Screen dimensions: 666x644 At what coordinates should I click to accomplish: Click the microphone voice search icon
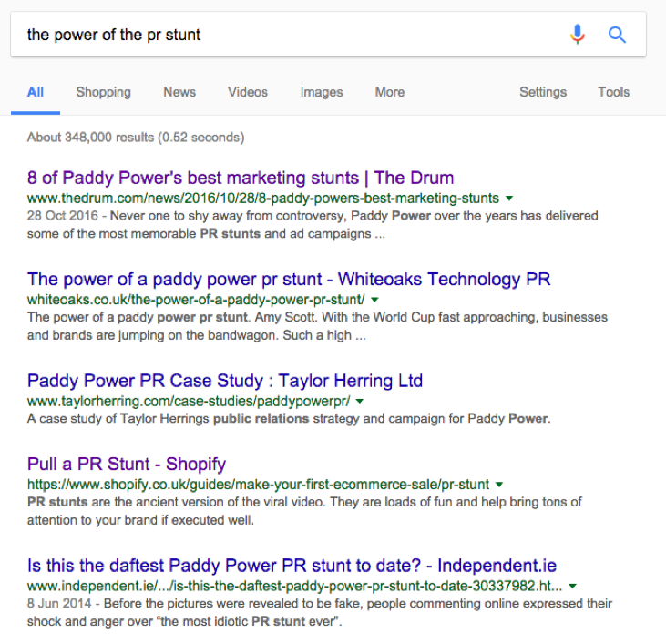[578, 35]
